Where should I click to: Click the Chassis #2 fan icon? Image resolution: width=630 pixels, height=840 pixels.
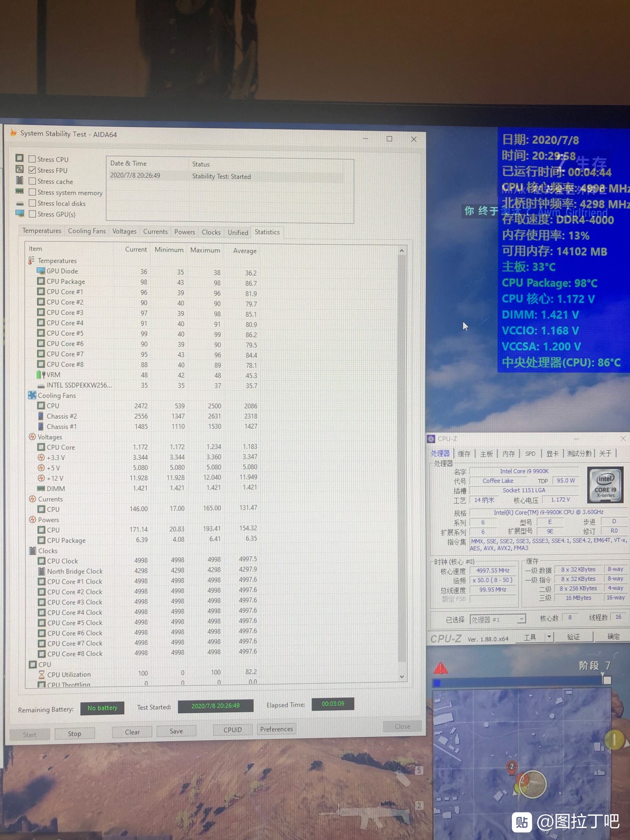coord(41,416)
